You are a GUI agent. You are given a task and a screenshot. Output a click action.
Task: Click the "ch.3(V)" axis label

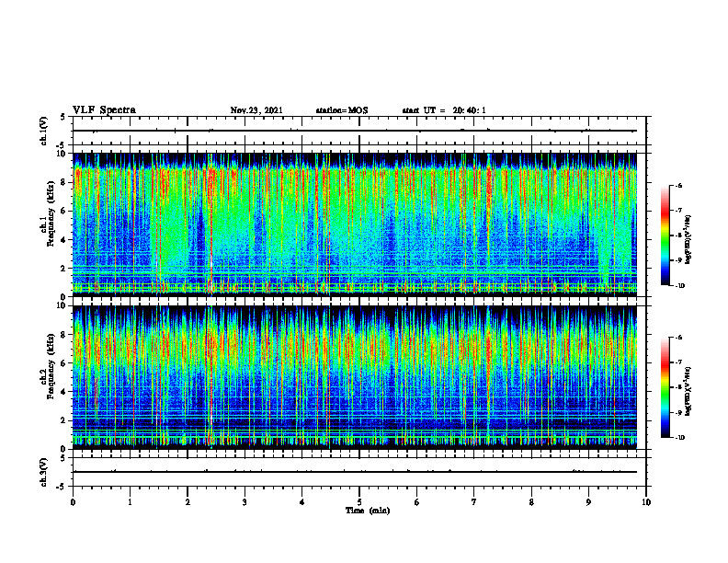pyautogui.click(x=44, y=472)
